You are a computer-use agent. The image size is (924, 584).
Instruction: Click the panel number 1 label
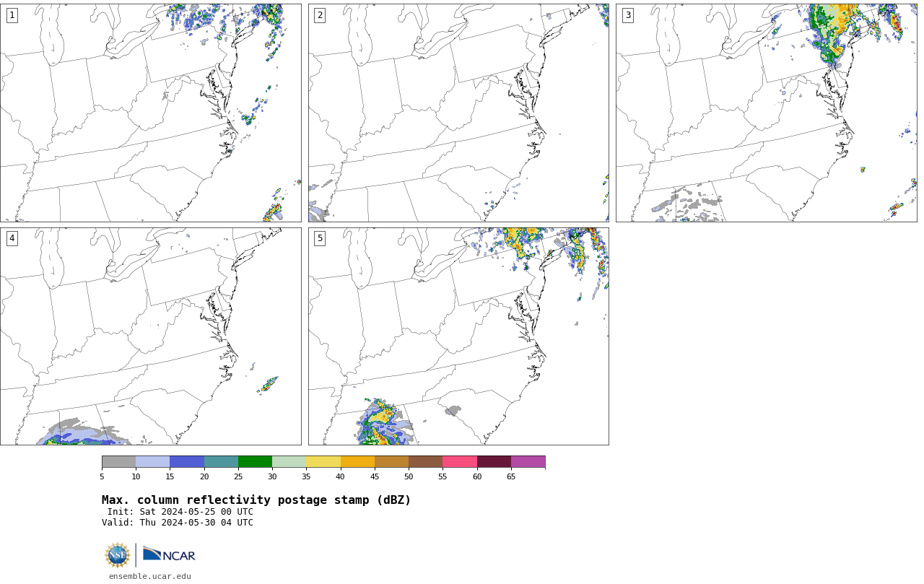[x=12, y=15]
